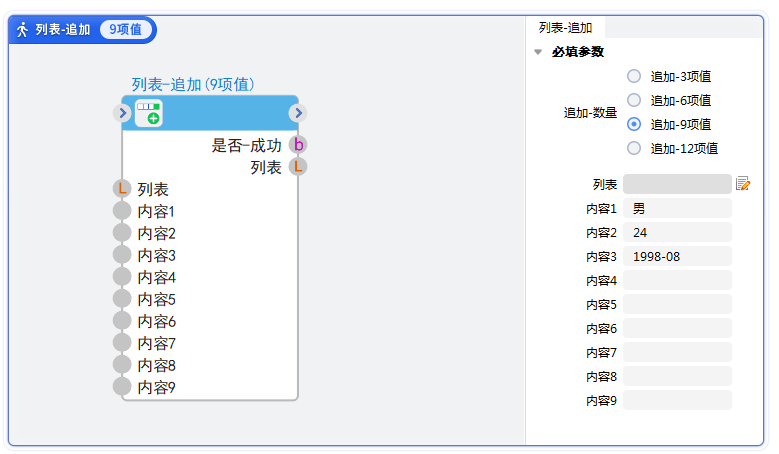Click the 内容5 input port on the node
This screenshot has height=454, width=779.
(x=122, y=299)
